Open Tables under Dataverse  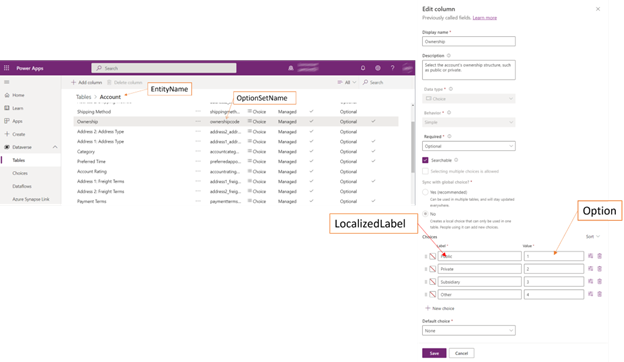[19, 160]
